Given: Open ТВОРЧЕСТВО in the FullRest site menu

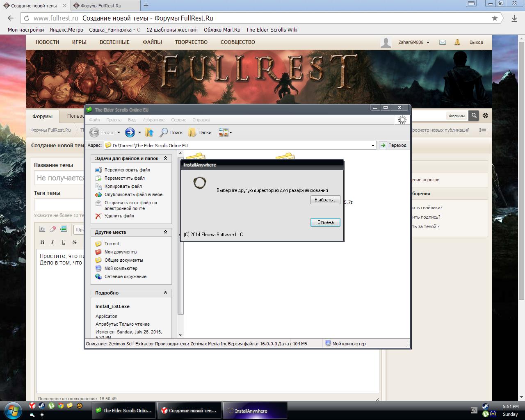Looking at the screenshot, I should 191,42.
